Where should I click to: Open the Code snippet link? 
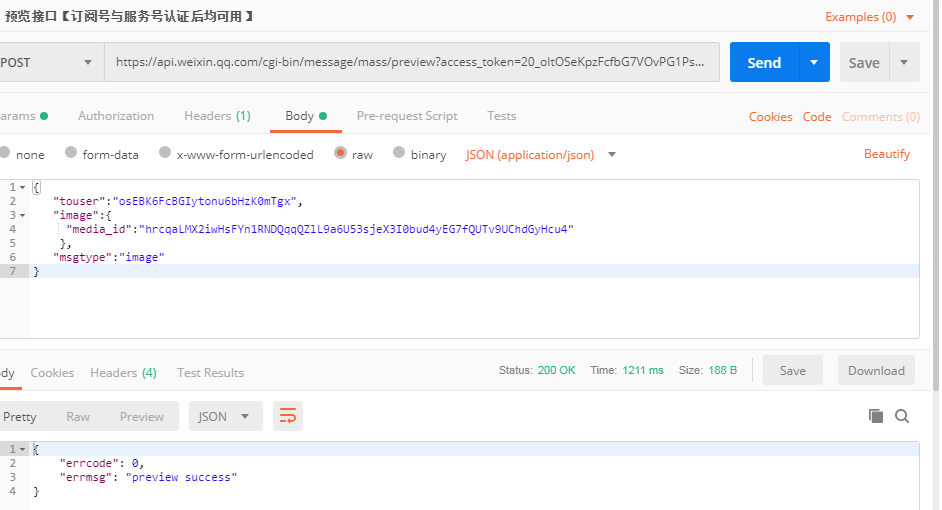click(817, 117)
